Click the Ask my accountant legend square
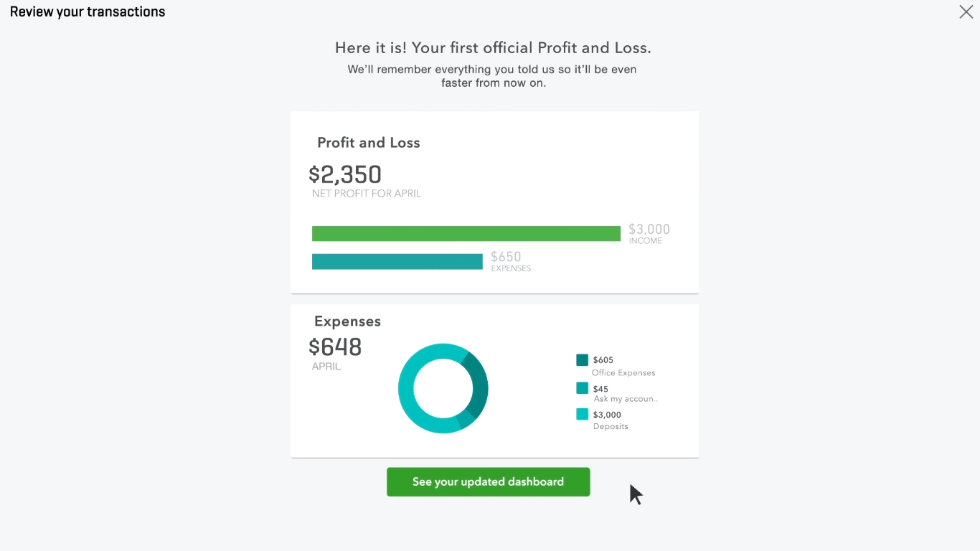 [582, 388]
